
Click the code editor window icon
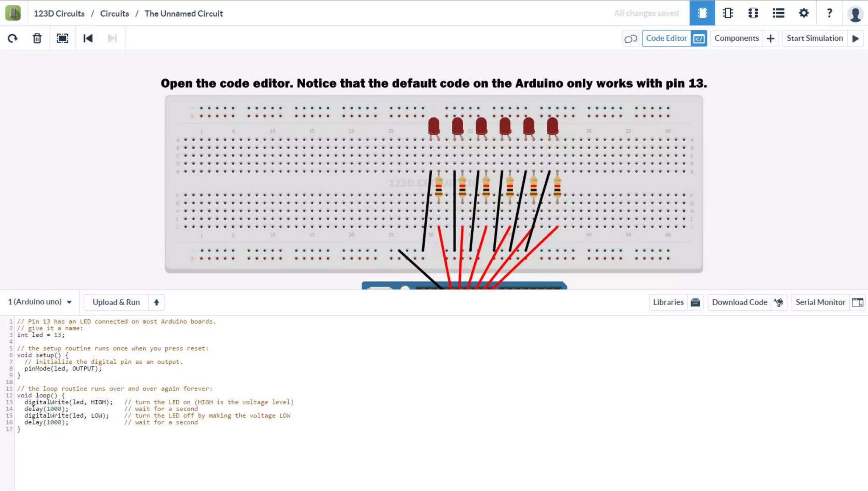(699, 39)
